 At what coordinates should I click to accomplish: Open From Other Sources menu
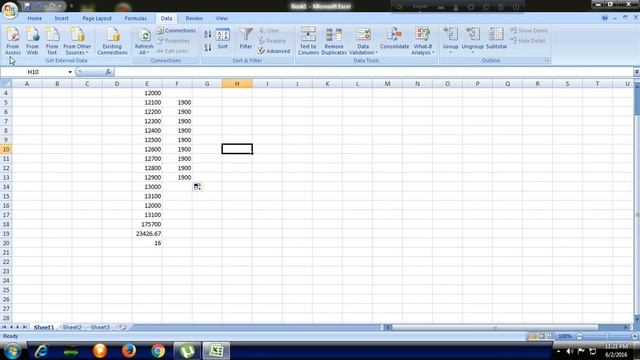77,41
